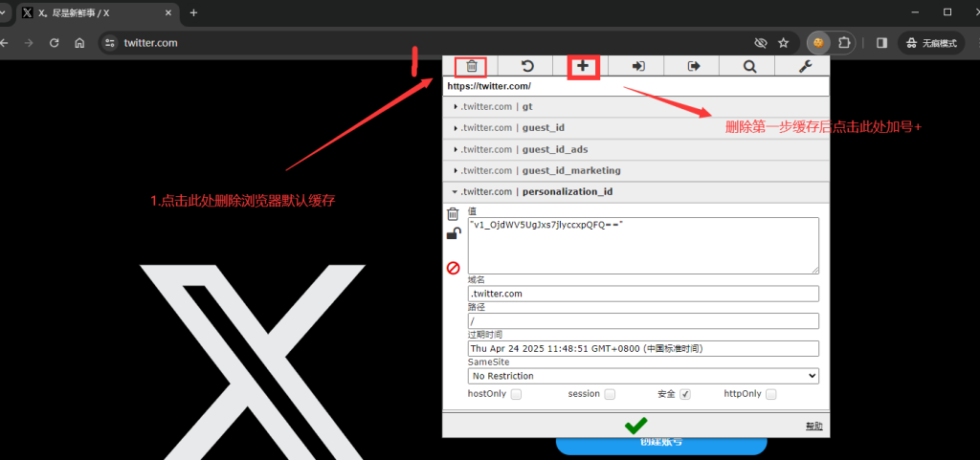Select the X browser tab
Image resolution: width=980 pixels, height=460 pixels.
pos(97,13)
